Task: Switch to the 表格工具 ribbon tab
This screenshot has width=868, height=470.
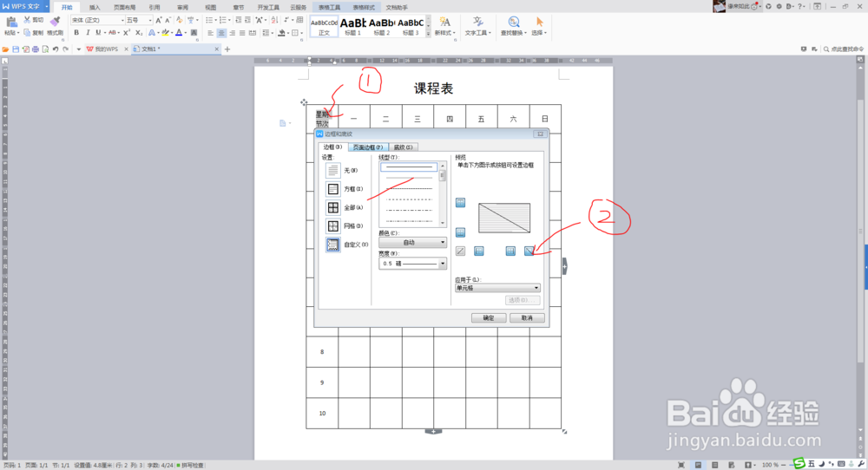Action: [329, 7]
